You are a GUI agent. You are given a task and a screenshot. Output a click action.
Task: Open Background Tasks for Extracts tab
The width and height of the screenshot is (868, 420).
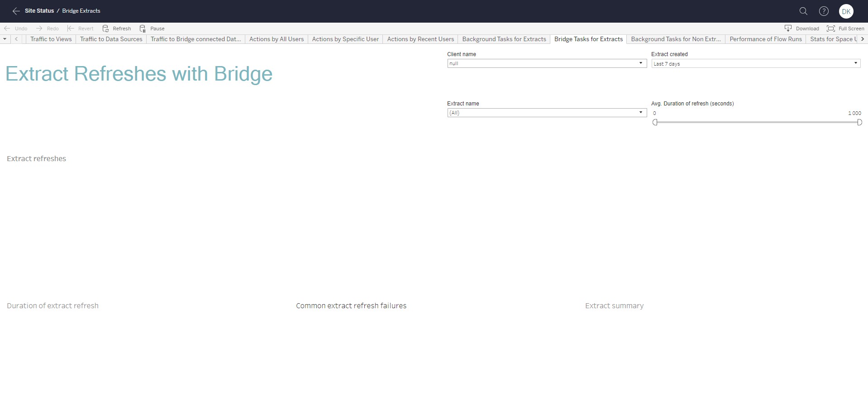[x=504, y=39]
